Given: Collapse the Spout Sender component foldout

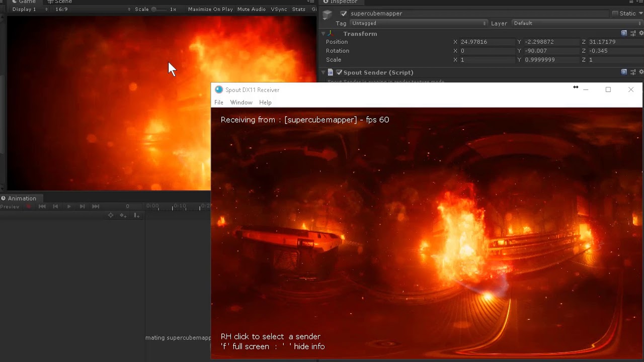Looking at the screenshot, I should (x=324, y=72).
